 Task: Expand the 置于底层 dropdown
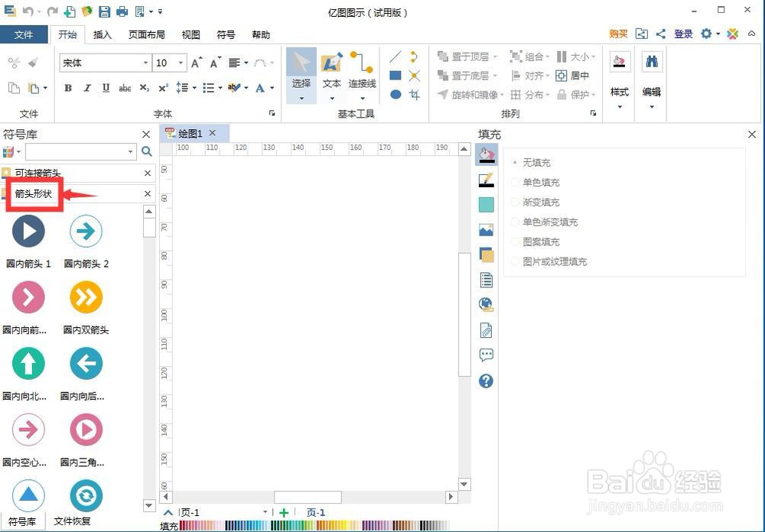(x=495, y=76)
